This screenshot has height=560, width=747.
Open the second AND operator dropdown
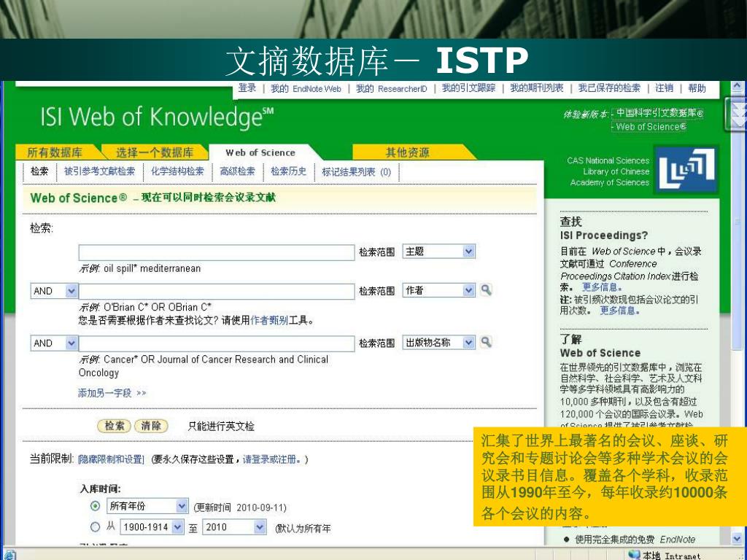(71, 343)
